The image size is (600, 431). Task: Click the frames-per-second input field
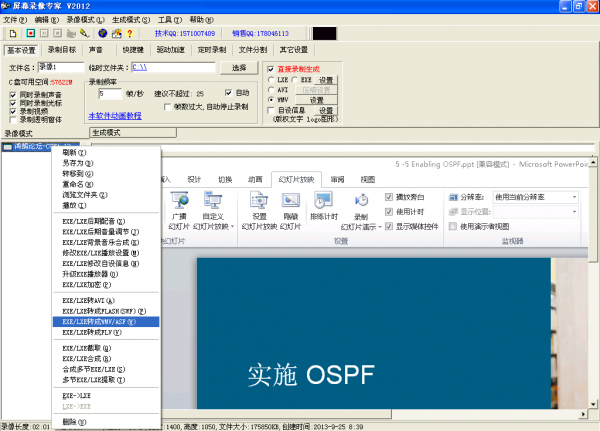(x=110, y=93)
